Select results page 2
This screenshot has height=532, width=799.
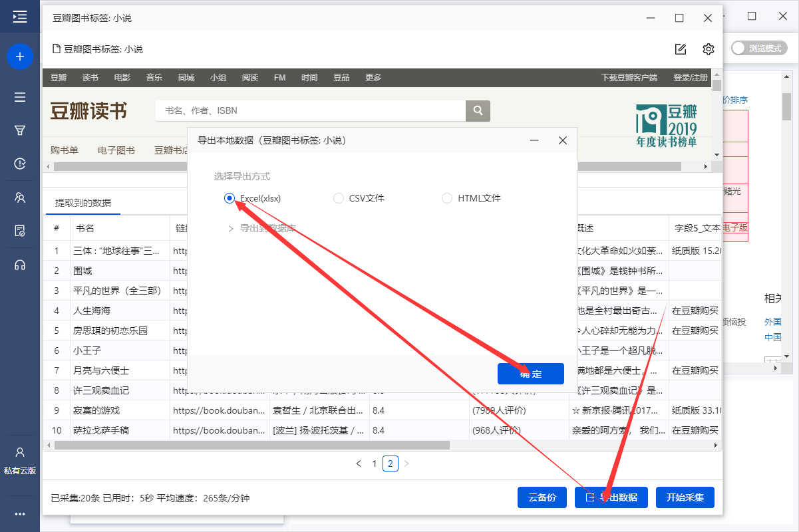point(391,464)
